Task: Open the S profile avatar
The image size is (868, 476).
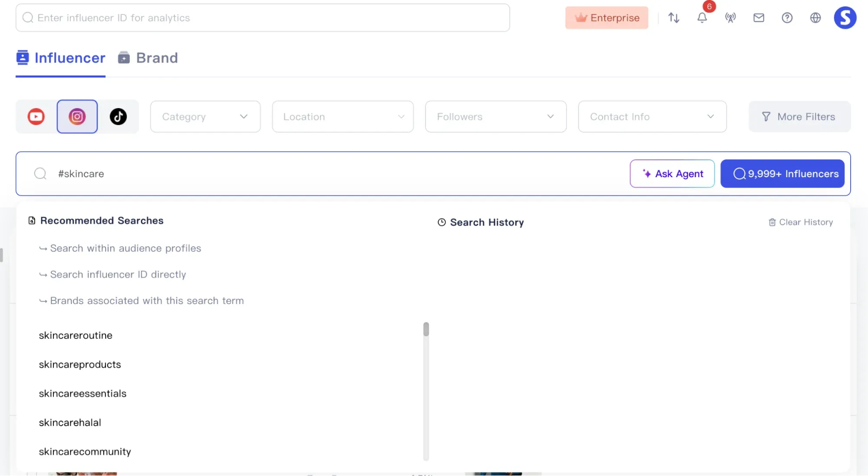Action: [845, 18]
